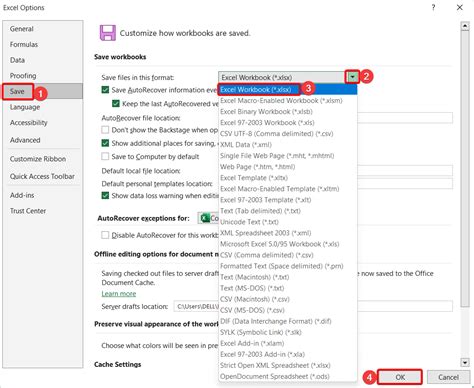The image size is (474, 388).
Task: Click the purple floppy disk save icon
Action: (x=108, y=33)
